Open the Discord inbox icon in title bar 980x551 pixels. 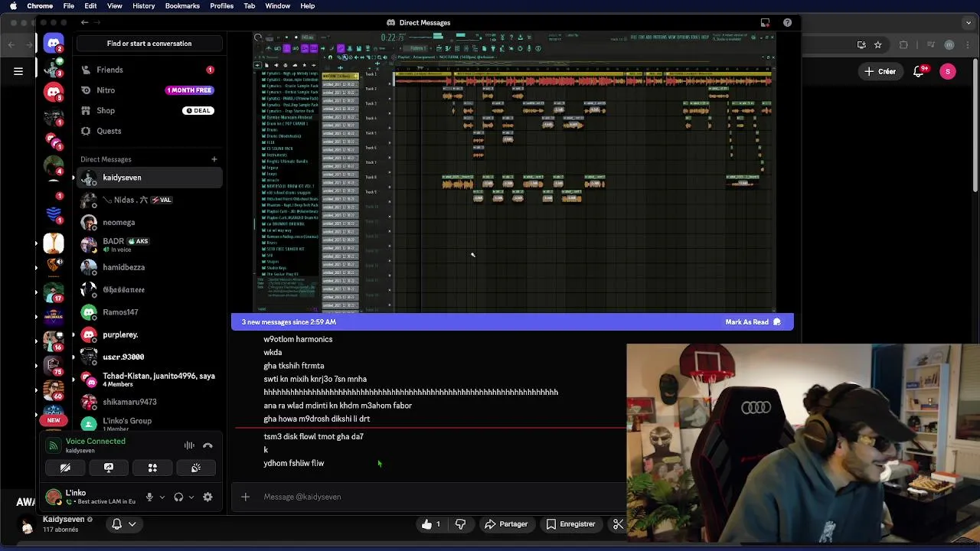click(x=765, y=22)
